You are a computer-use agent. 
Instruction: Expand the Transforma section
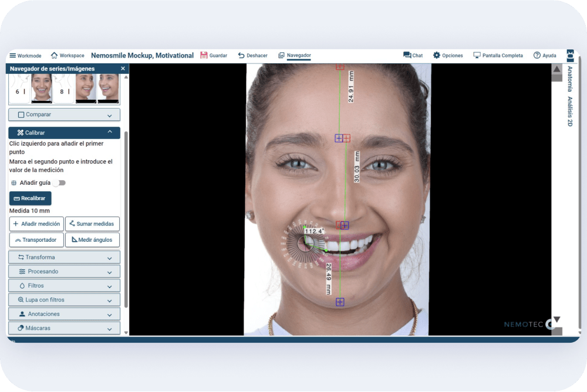[65, 258]
